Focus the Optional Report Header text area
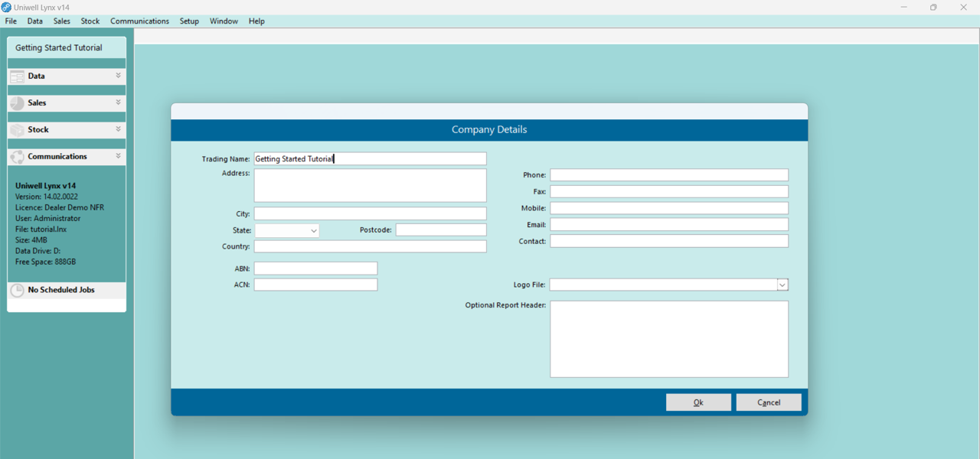Viewport: 980px width, 459px height. [669, 339]
